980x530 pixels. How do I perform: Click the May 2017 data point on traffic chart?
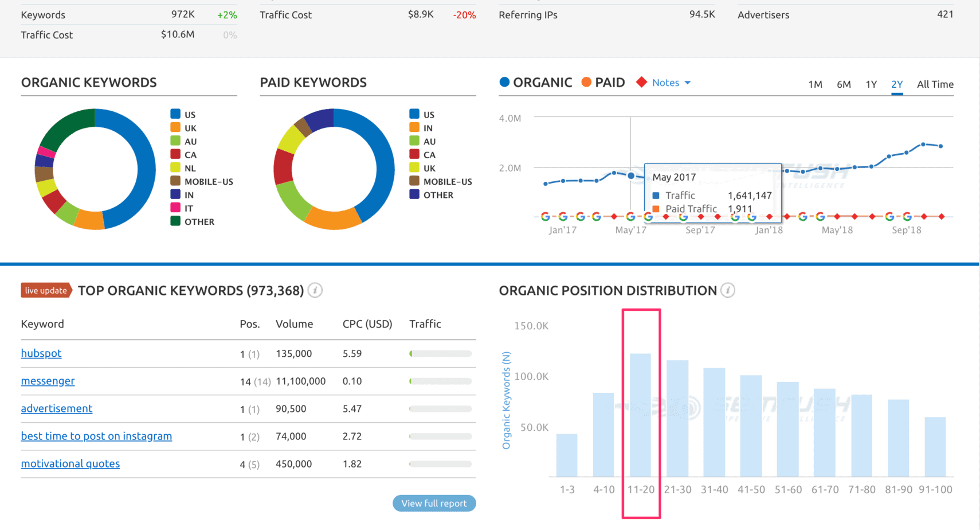(x=631, y=176)
